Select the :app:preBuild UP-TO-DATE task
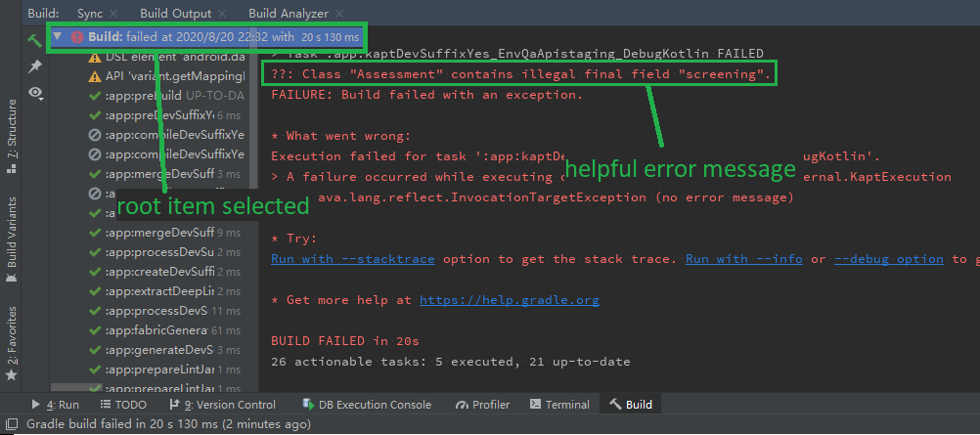Viewport: 980px width, 435px height. 167,96
